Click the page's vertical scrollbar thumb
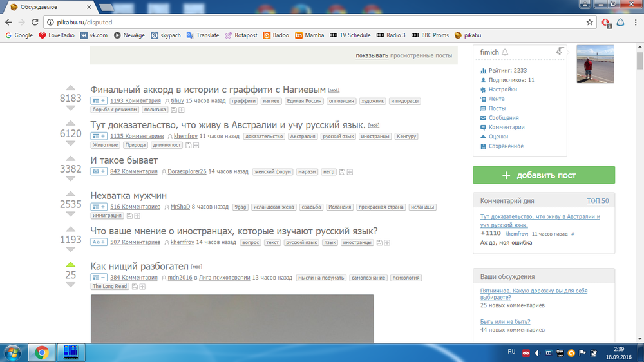The height and width of the screenshot is (362, 644). point(639,60)
